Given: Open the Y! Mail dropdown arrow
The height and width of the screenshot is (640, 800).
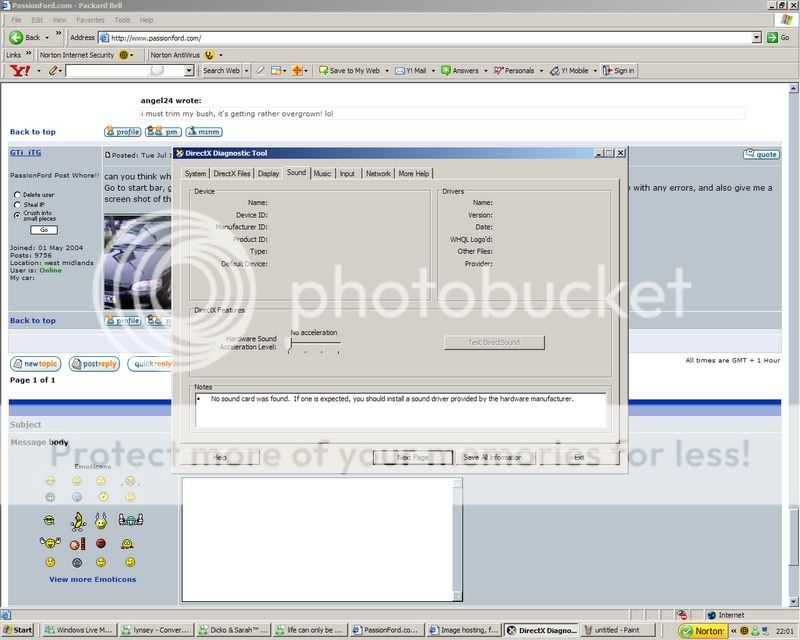Looking at the screenshot, I should 433,70.
